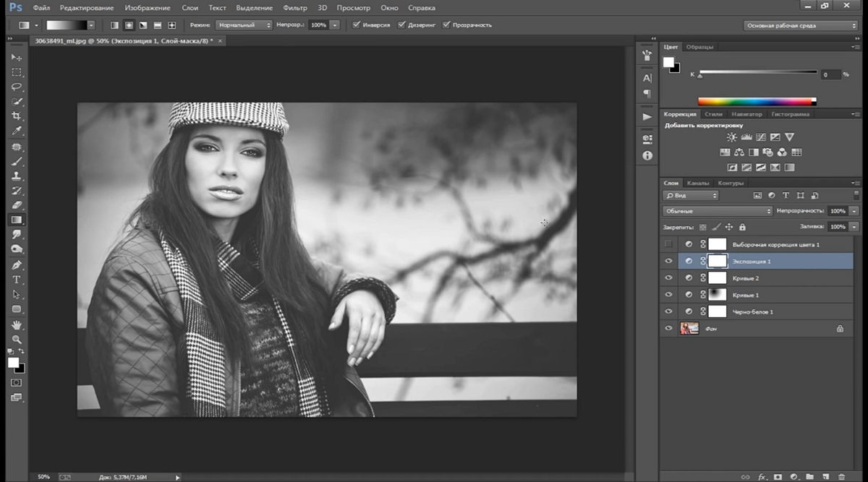Open the Заливка fill slider arrow
The width and height of the screenshot is (868, 482).
pyautogui.click(x=854, y=227)
